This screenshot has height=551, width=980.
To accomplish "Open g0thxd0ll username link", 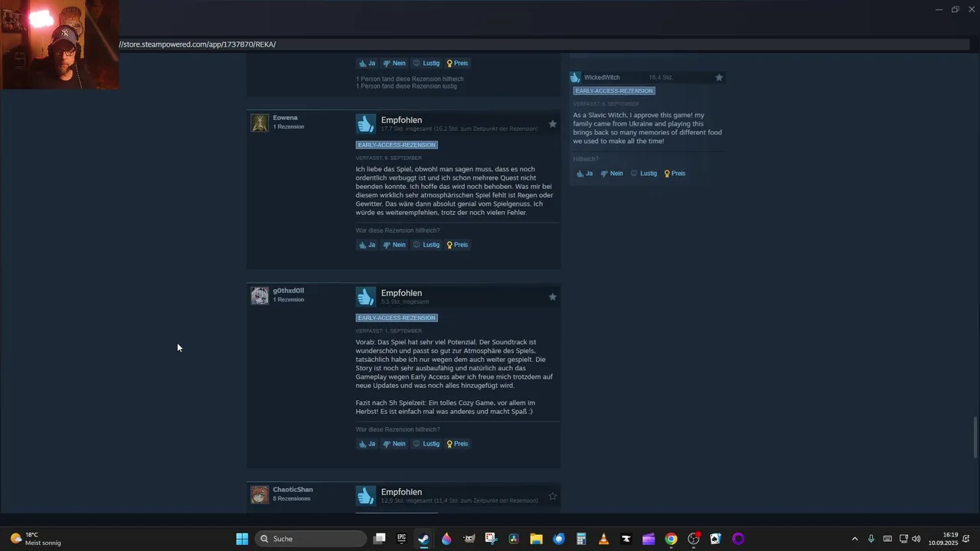I will click(288, 291).
